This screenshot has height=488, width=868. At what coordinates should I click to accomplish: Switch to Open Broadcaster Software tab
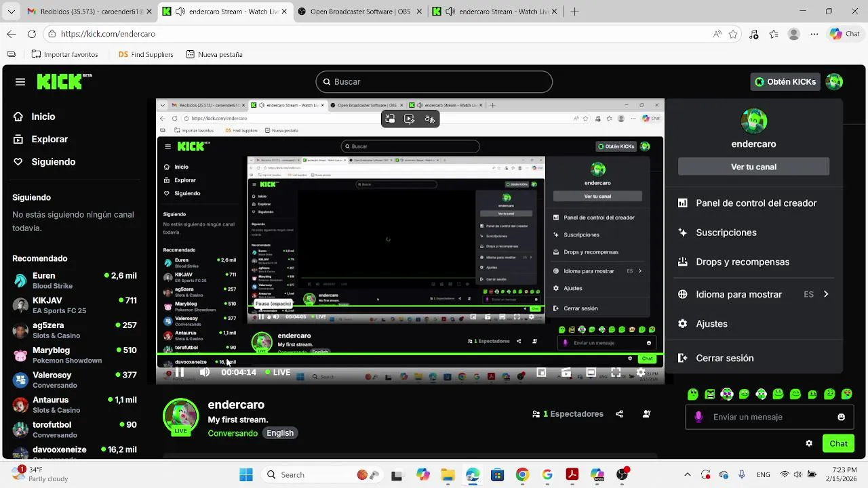[x=361, y=12]
